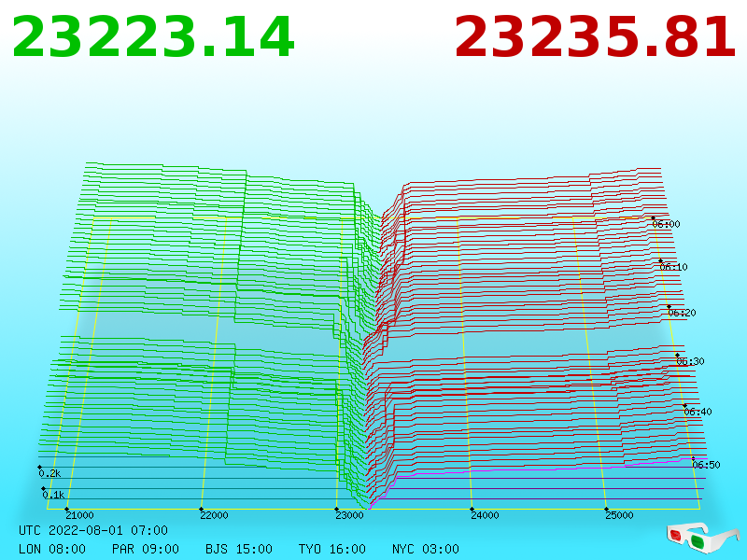Click the 06:30 time axis marker
Image resolution: width=747 pixels, height=560 pixels.
690,361
